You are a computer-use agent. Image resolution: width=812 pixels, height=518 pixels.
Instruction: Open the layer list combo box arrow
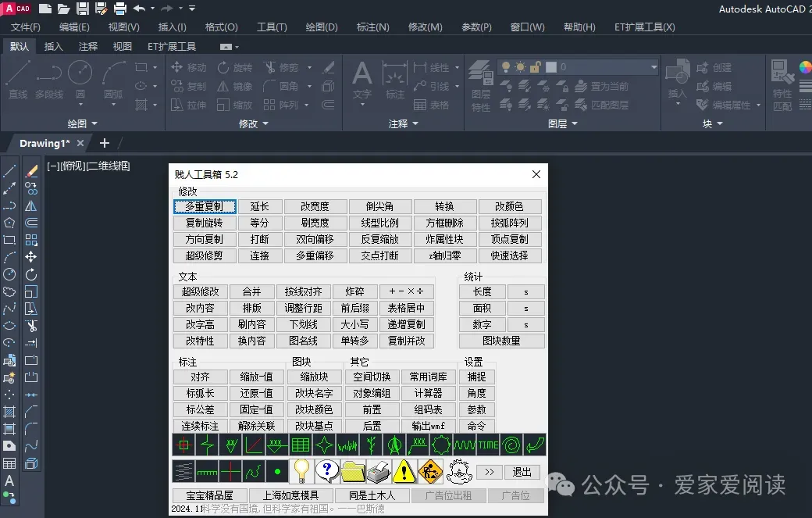click(654, 67)
